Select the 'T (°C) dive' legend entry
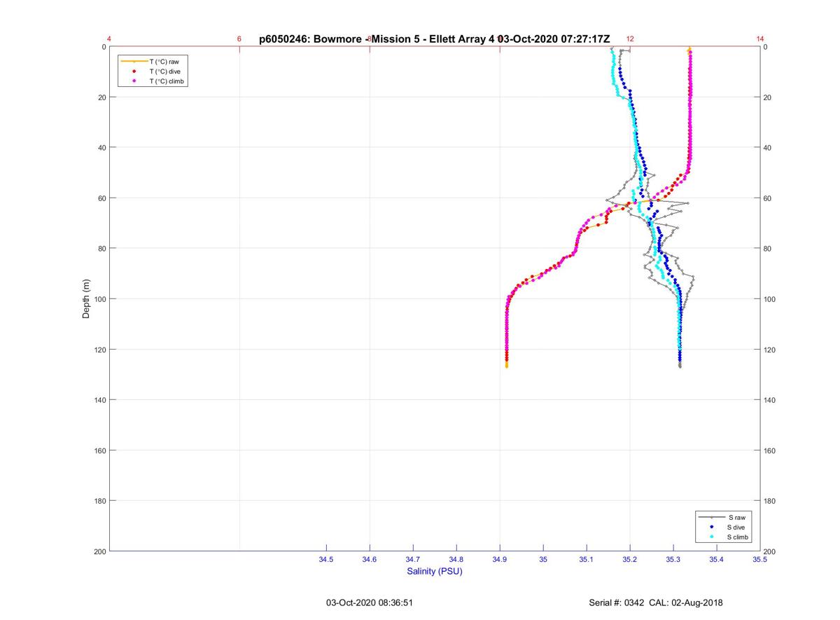Image resolution: width=840 pixels, height=620 pixels. 154,71
